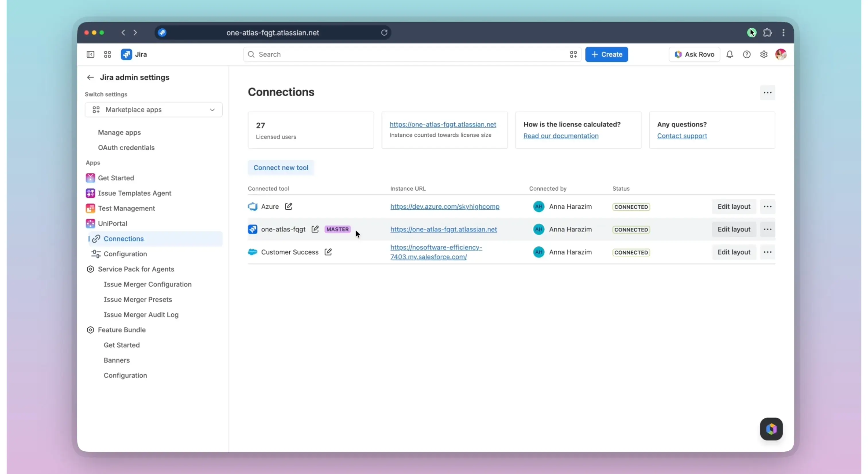Open Issue Merger Configuration
Screen dimensions: 868x474
[x=148, y=284]
